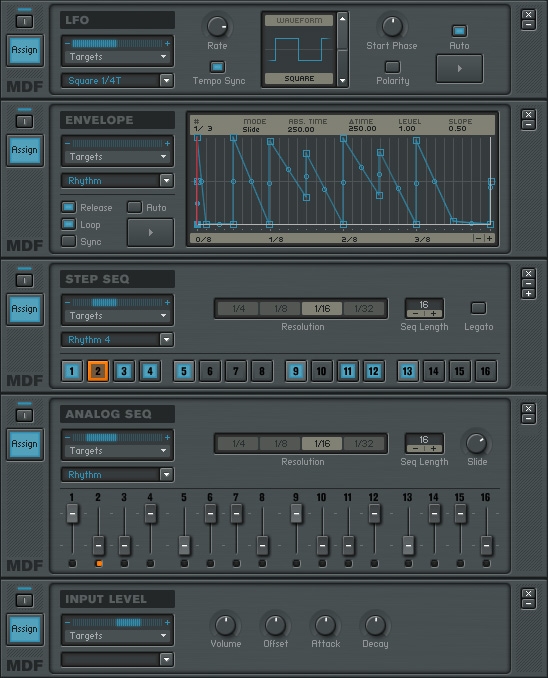Click the Rate knob in LFO
This screenshot has width=548, height=678.
coord(217,27)
